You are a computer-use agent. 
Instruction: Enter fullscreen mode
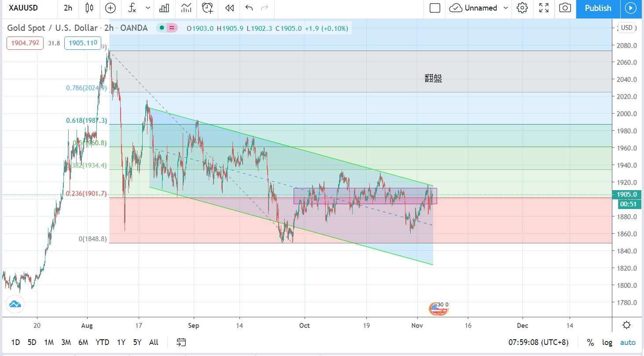544,8
